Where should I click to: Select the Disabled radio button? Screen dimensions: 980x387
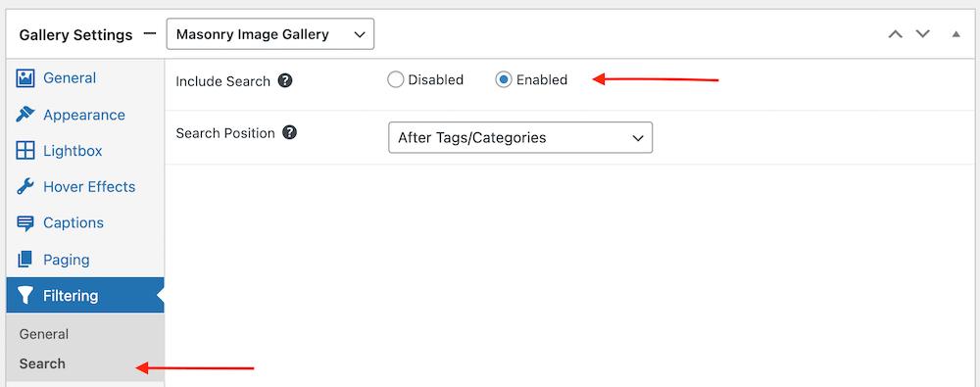click(395, 80)
